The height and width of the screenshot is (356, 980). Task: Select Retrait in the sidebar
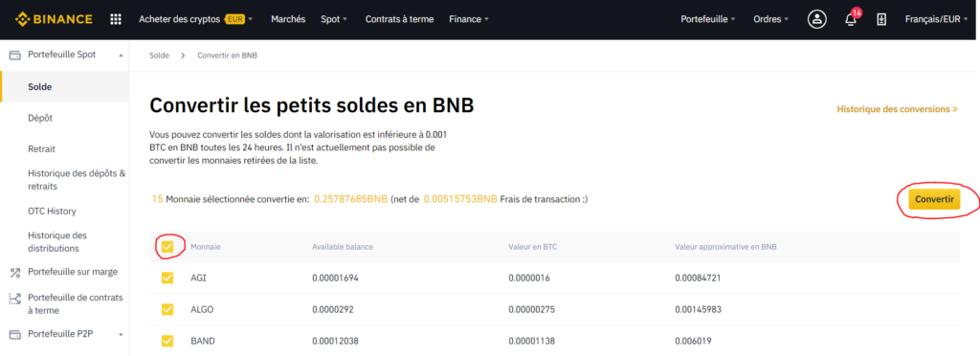click(x=42, y=149)
